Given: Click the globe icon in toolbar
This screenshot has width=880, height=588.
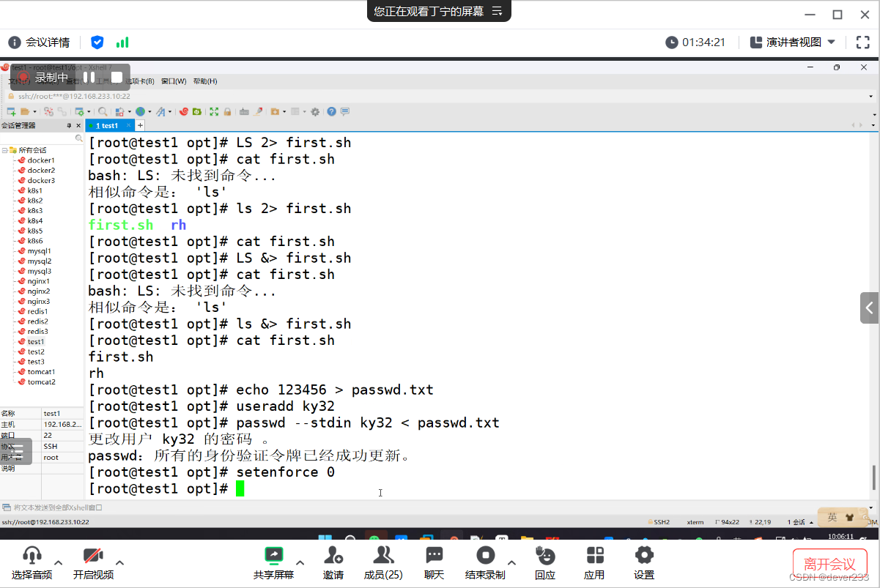Looking at the screenshot, I should (140, 112).
